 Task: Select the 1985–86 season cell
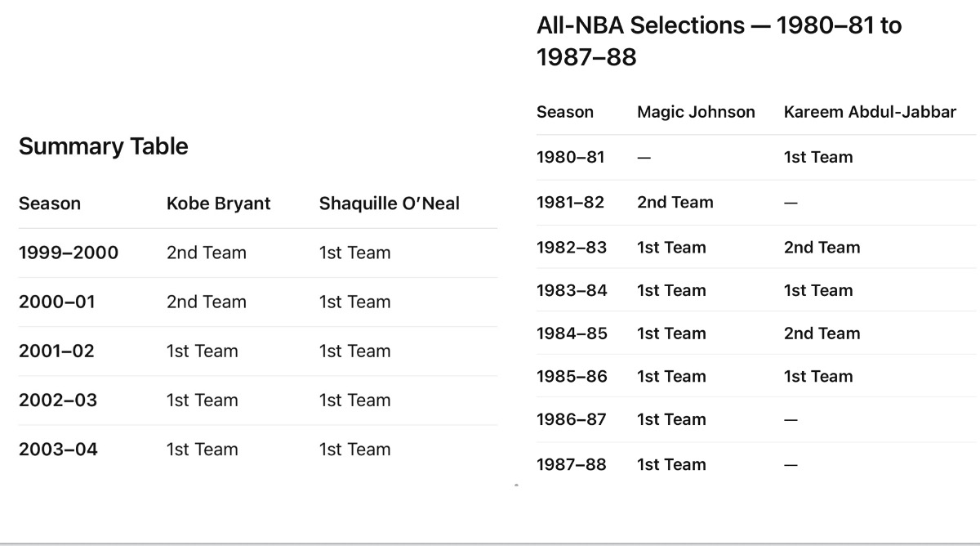pyautogui.click(x=572, y=376)
